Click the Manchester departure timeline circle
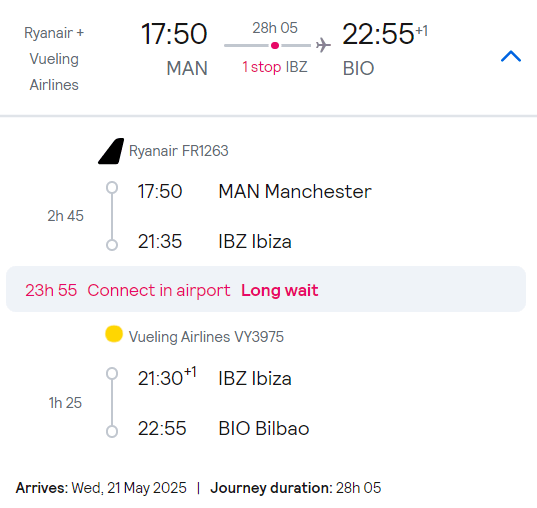 [112, 188]
